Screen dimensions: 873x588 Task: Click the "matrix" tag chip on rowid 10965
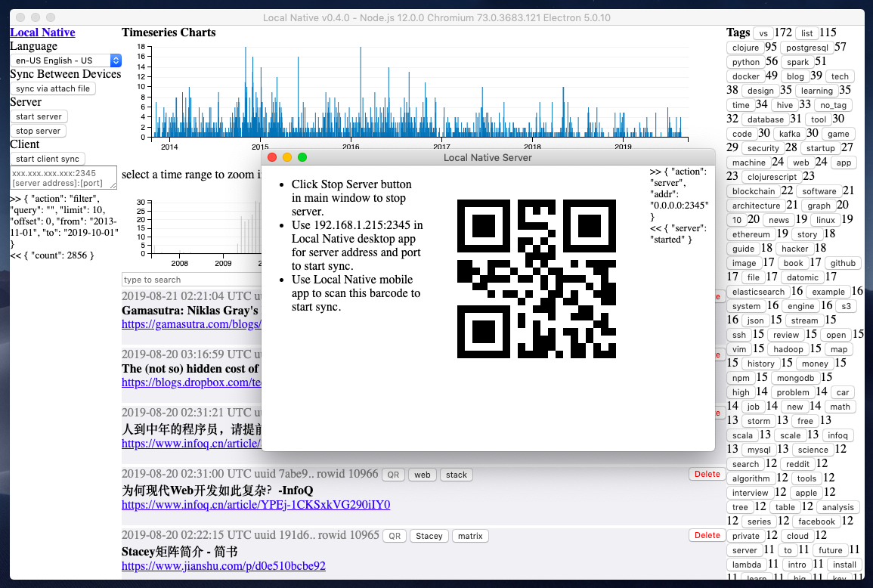(x=470, y=536)
